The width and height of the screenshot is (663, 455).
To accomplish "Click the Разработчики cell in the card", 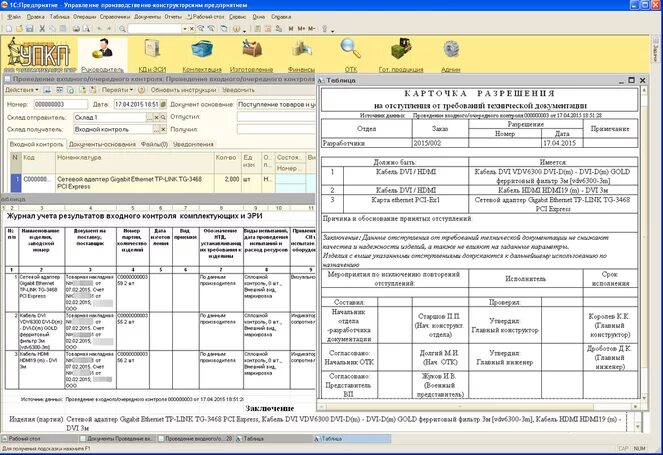I will [x=367, y=143].
